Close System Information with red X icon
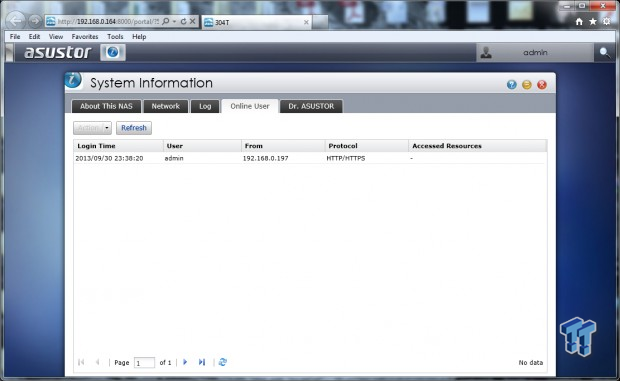 pos(542,85)
